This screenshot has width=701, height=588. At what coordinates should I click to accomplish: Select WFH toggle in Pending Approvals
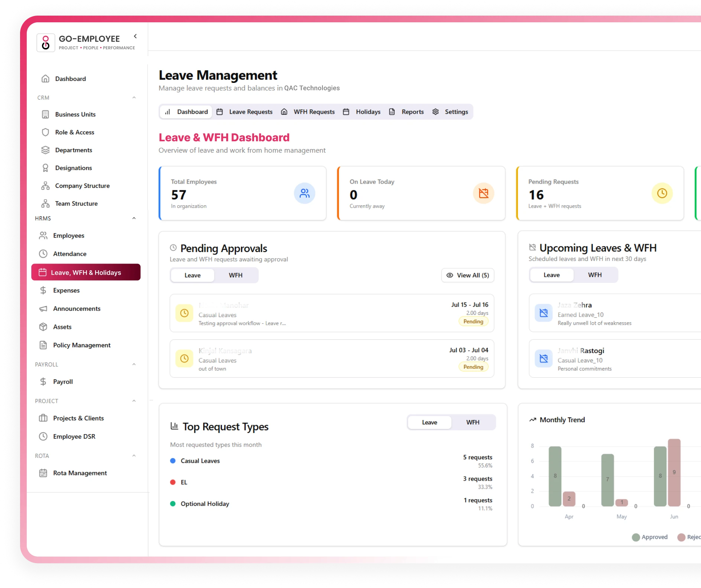(x=236, y=275)
